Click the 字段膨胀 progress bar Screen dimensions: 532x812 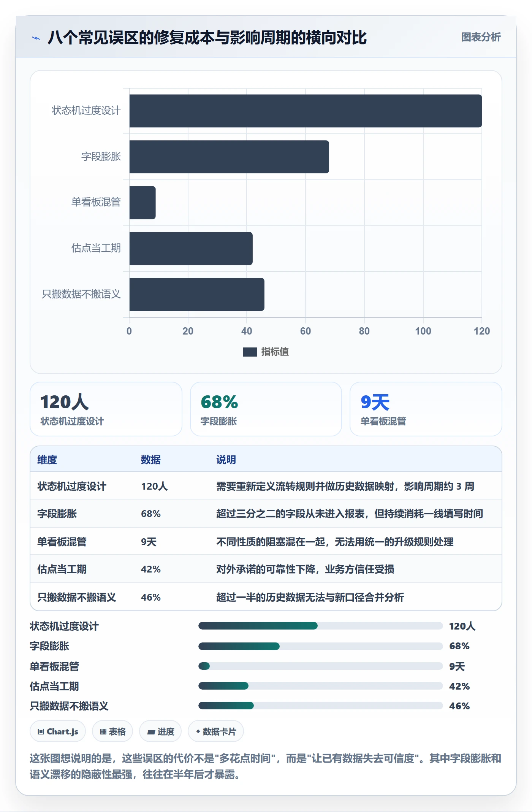tap(320, 646)
